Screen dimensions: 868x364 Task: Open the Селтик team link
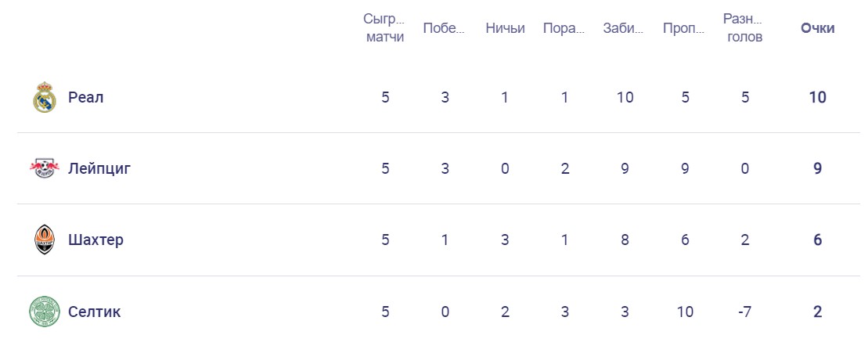tap(95, 312)
